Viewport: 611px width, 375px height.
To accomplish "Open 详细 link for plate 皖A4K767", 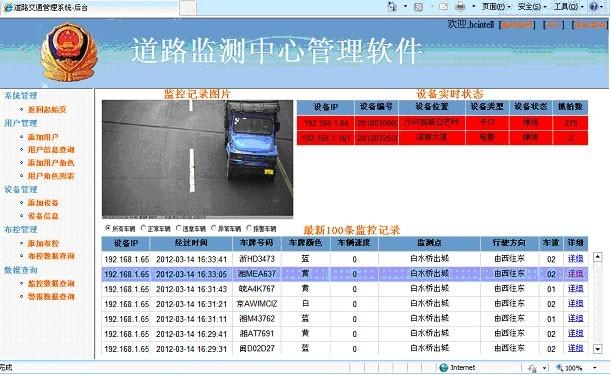I will [x=575, y=288].
